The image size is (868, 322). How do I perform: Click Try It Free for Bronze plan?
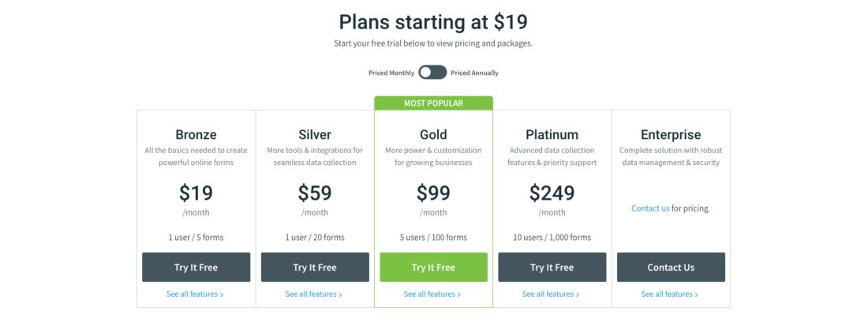[196, 268]
